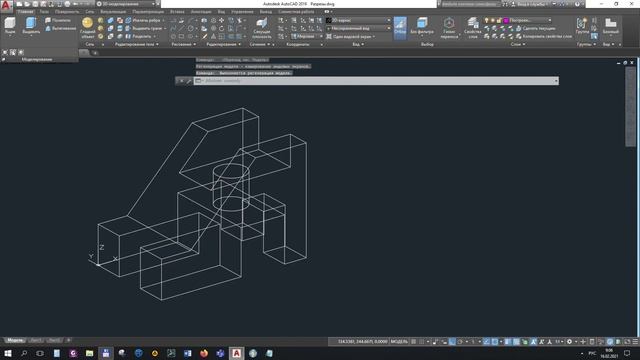The image size is (640, 360).
Task: Click the Culling (Отбор) highlighted button
Action: [x=400, y=28]
